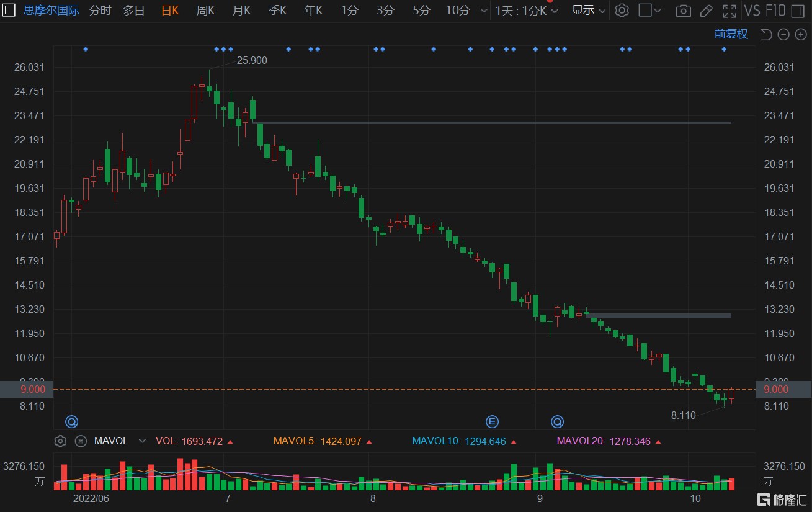Switch to 3分 minute chart
Viewport: 812px width, 512px height.
[385, 10]
